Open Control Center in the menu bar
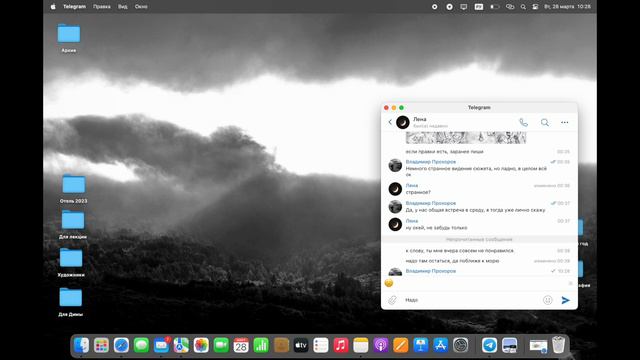 click(535, 7)
